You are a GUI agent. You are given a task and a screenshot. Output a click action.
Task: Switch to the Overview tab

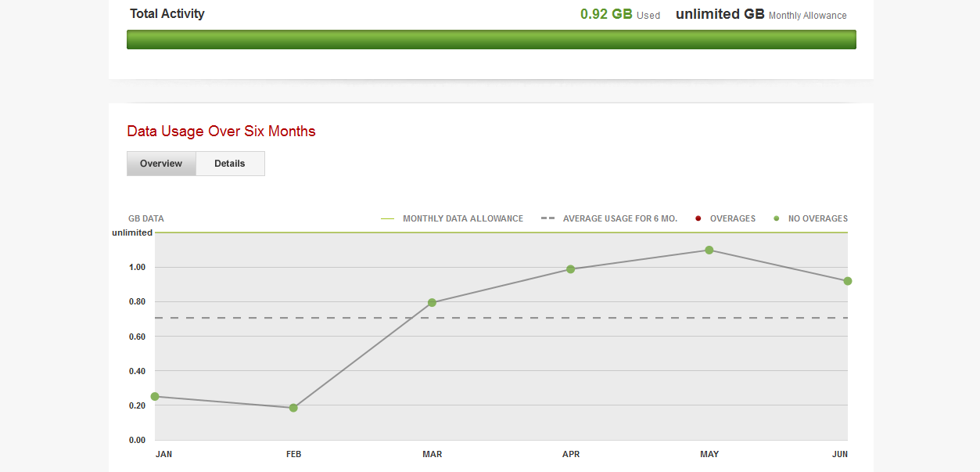[161, 164]
